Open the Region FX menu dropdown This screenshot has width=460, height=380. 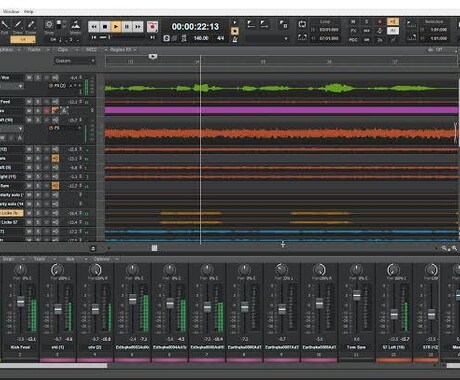pos(123,50)
